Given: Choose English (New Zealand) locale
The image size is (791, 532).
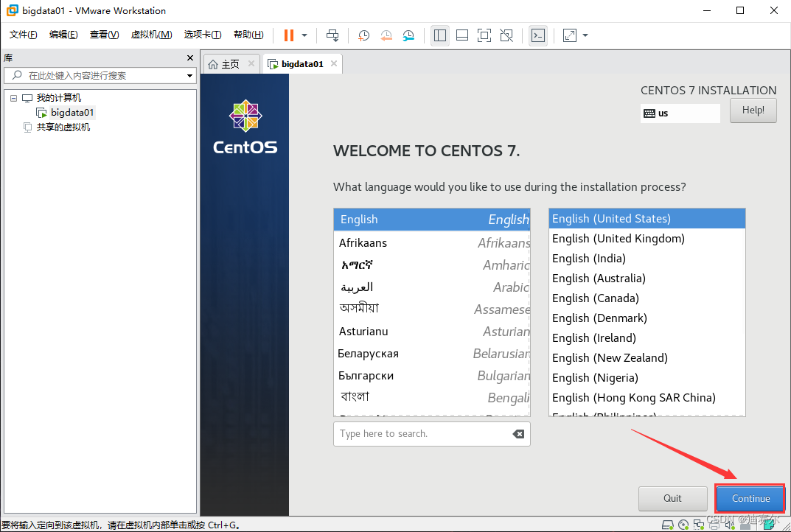Looking at the screenshot, I should 647,358.
